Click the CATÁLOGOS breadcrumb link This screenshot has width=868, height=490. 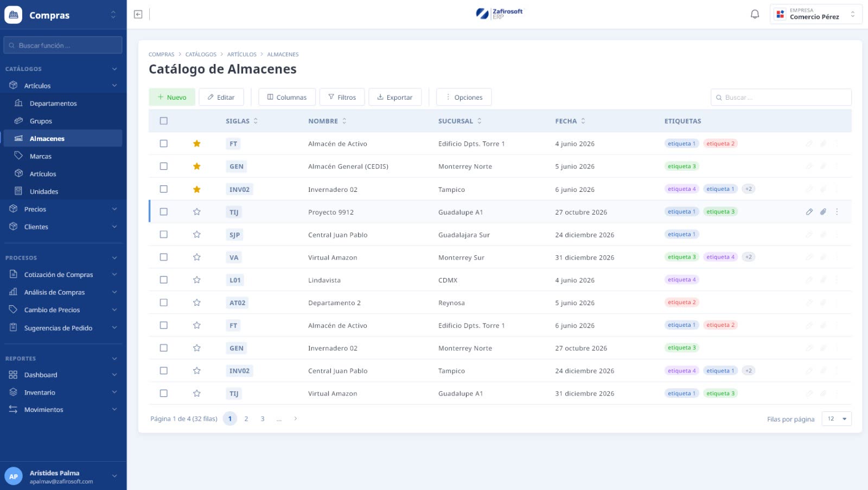pos(201,54)
